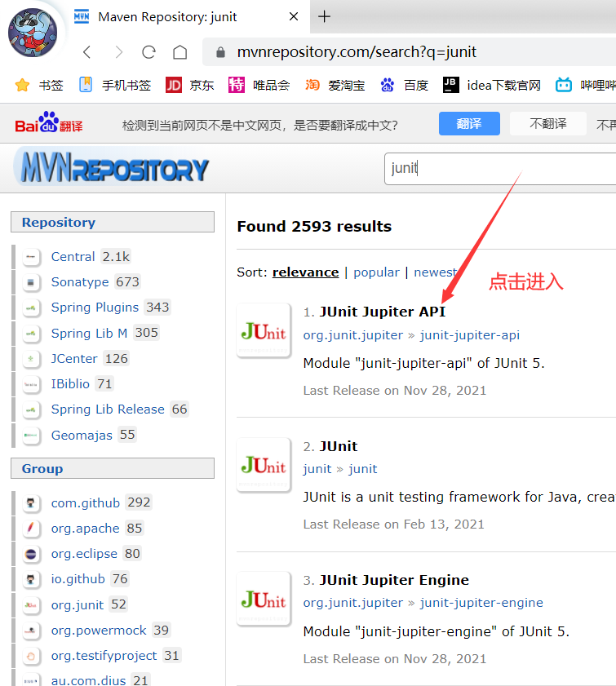
Task: Filter by org.eclipse group
Action: point(84,553)
